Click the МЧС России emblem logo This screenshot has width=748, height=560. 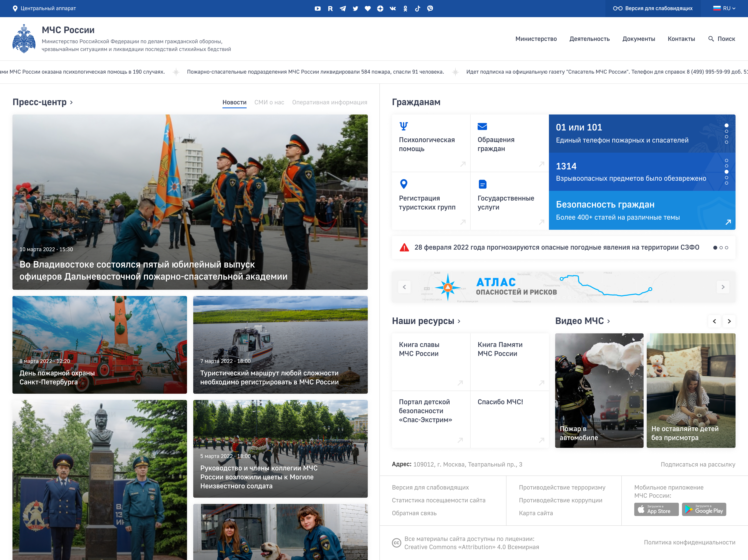24,39
